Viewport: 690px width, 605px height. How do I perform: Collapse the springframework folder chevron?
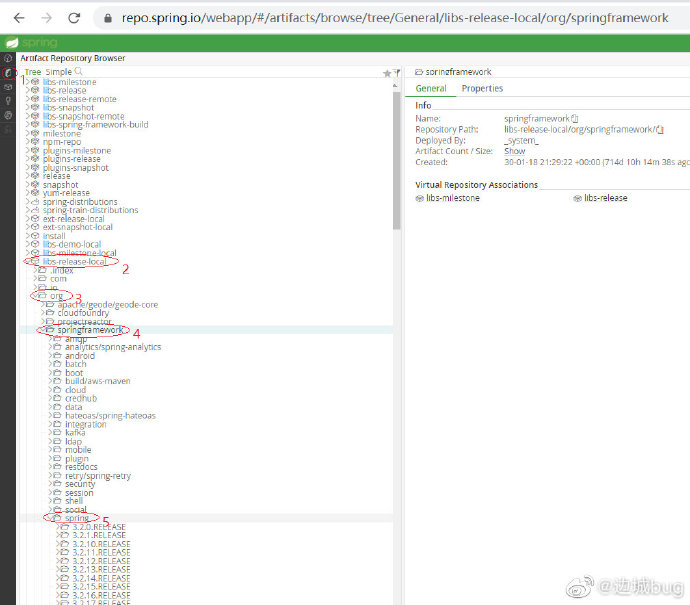pos(43,330)
